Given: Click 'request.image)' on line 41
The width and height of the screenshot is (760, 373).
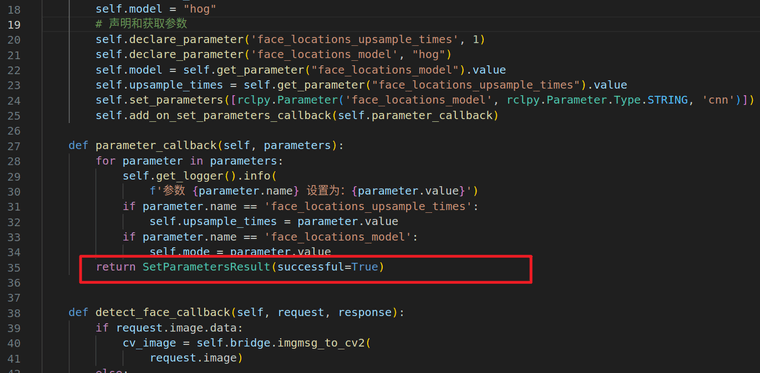Looking at the screenshot, I should 196,358.
